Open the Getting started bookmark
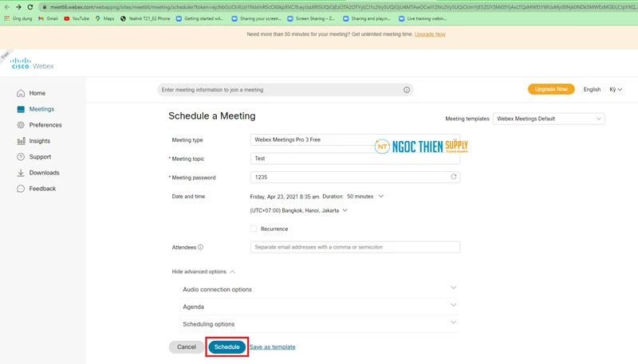Image resolution: width=638 pixels, height=364 pixels. click(199, 18)
